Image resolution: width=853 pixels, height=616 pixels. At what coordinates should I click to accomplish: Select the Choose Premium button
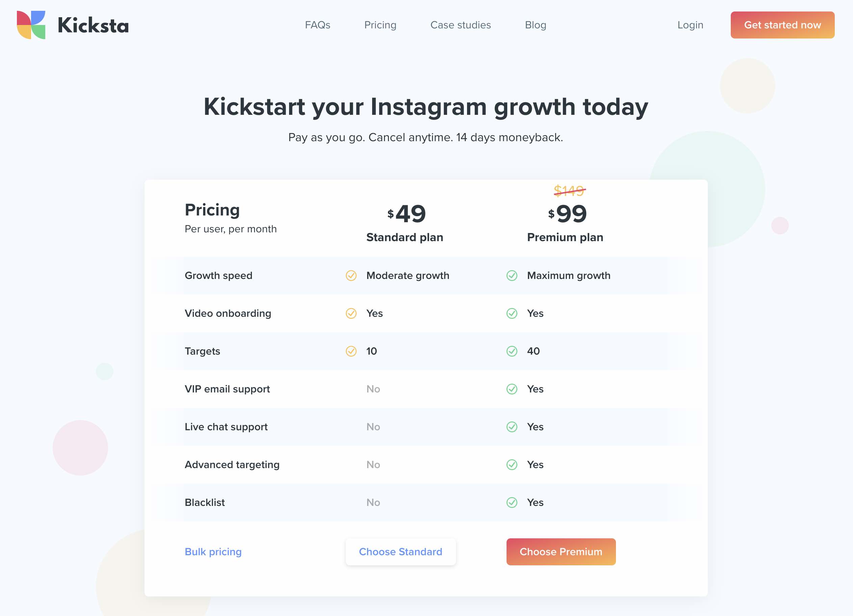point(561,552)
